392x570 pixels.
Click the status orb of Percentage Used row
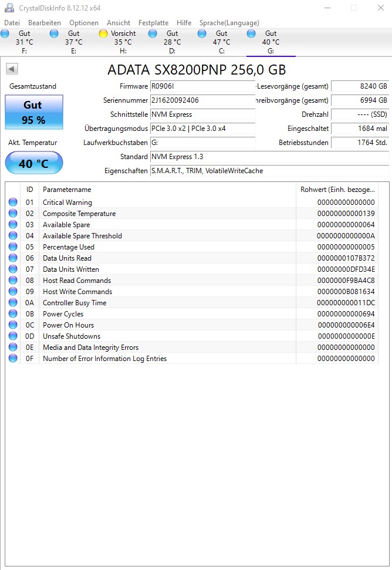pos(13,247)
